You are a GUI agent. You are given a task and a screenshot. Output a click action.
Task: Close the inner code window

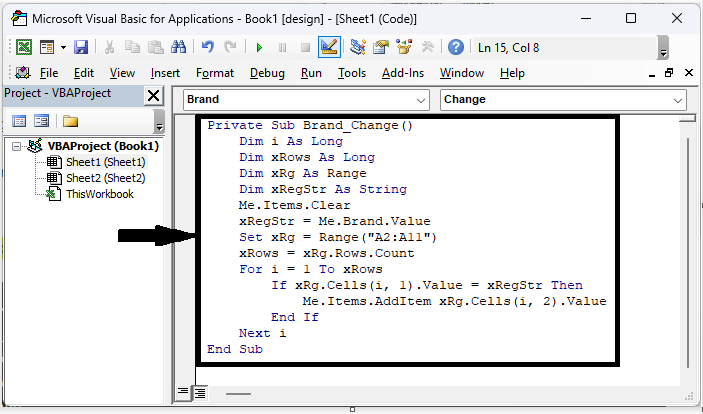coord(689,73)
